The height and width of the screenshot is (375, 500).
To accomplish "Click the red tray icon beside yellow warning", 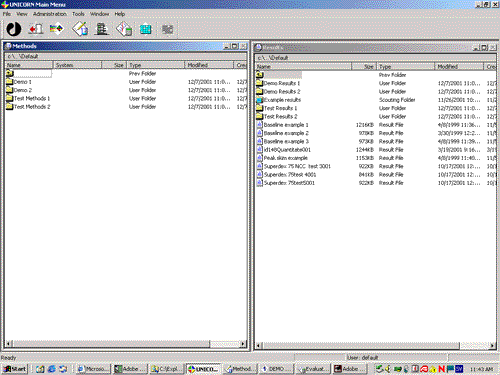I will tap(424, 369).
